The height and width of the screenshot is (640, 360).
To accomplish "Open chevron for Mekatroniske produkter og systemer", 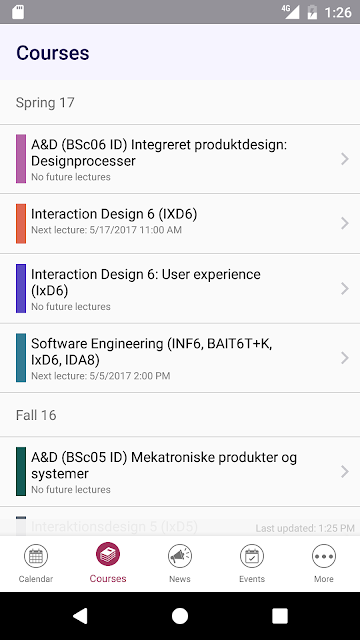I will (x=345, y=471).
